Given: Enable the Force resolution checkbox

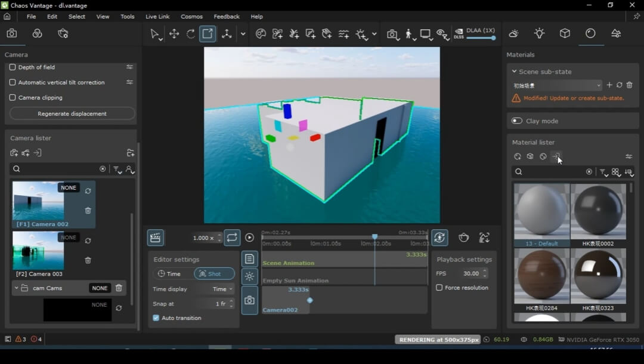Looking at the screenshot, I should [439, 288].
